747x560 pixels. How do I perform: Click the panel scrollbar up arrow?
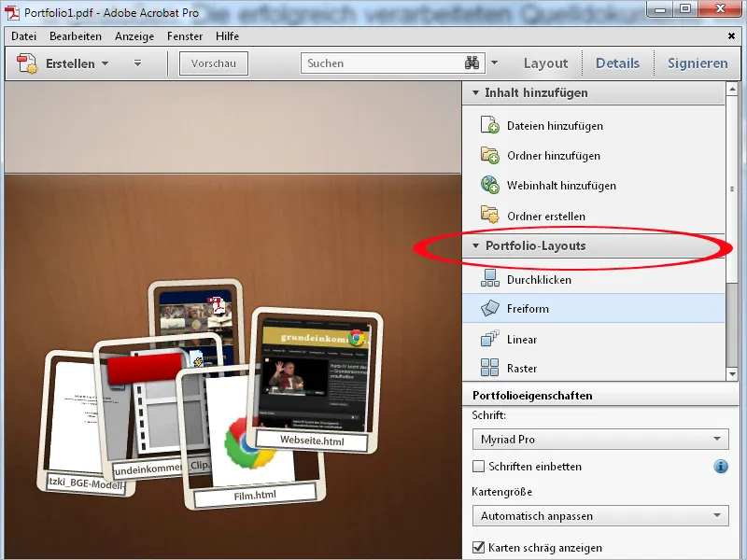coord(732,89)
